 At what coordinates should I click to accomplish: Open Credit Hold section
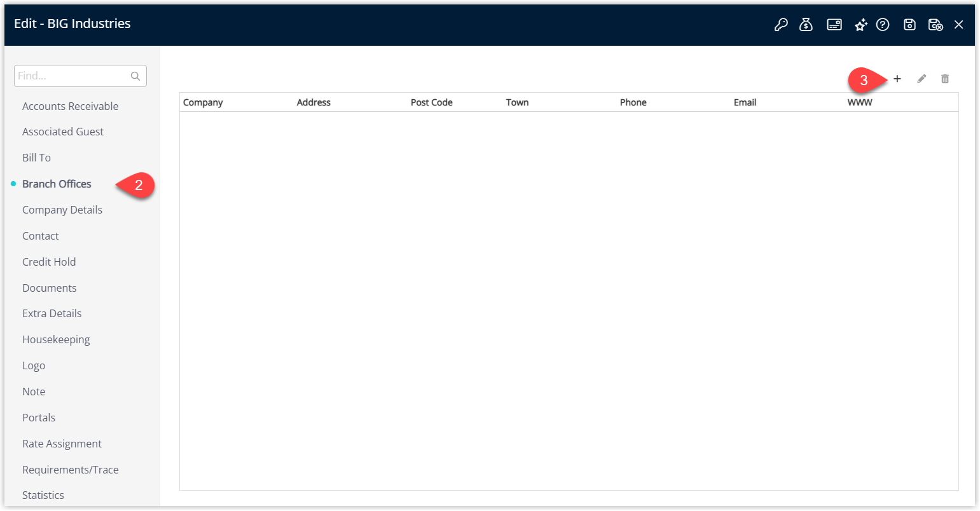pyautogui.click(x=49, y=262)
